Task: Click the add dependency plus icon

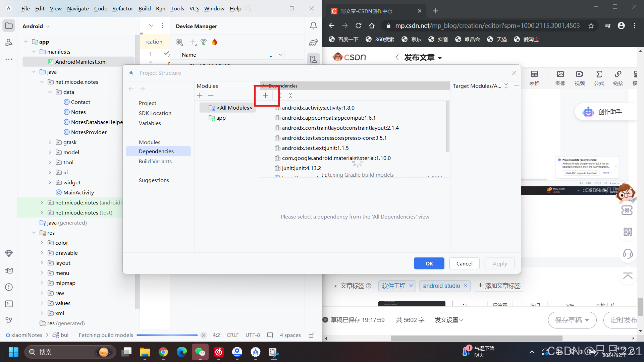Action: click(265, 96)
